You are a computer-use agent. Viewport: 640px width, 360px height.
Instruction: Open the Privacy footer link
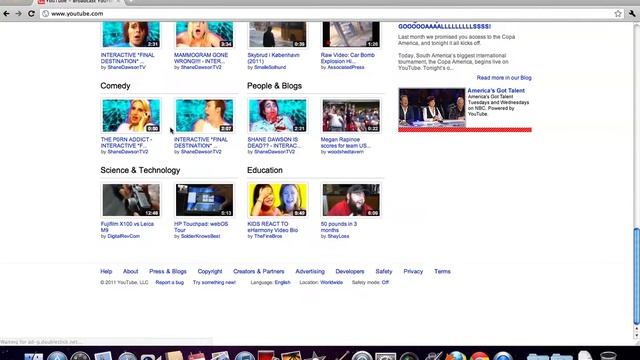(x=413, y=271)
